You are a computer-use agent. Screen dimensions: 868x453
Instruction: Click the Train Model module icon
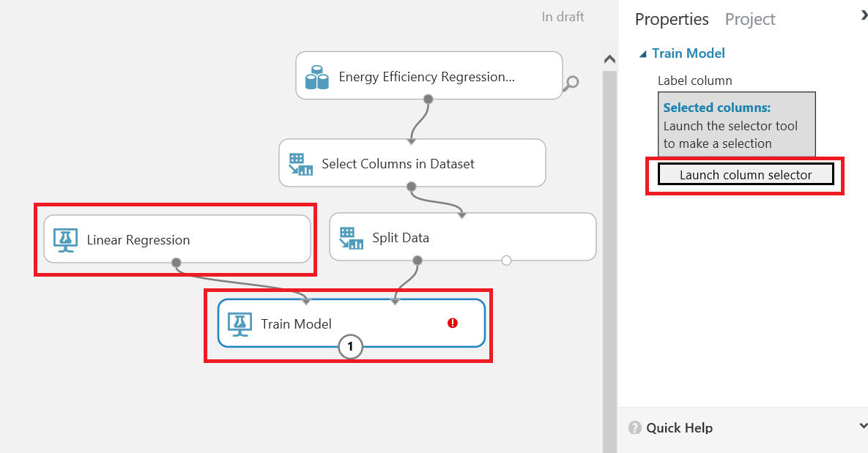[240, 323]
